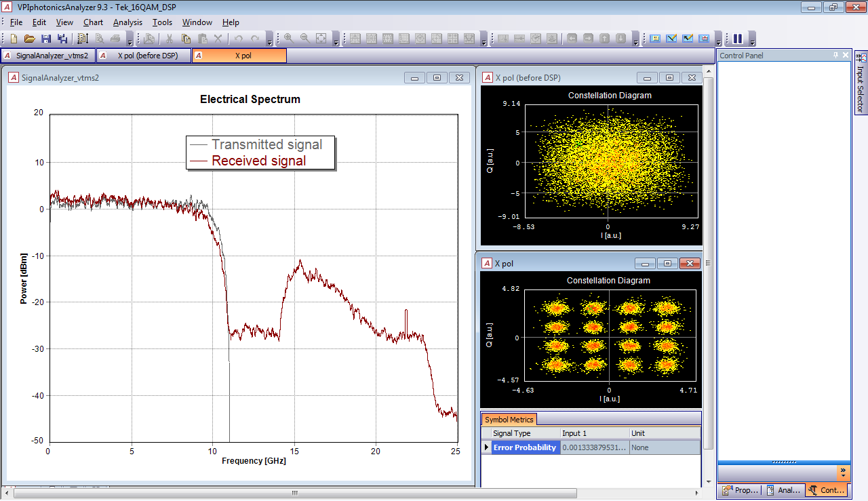Close the X pol constellation subwindow
Viewport: 868px width, 501px height.
[x=690, y=263]
